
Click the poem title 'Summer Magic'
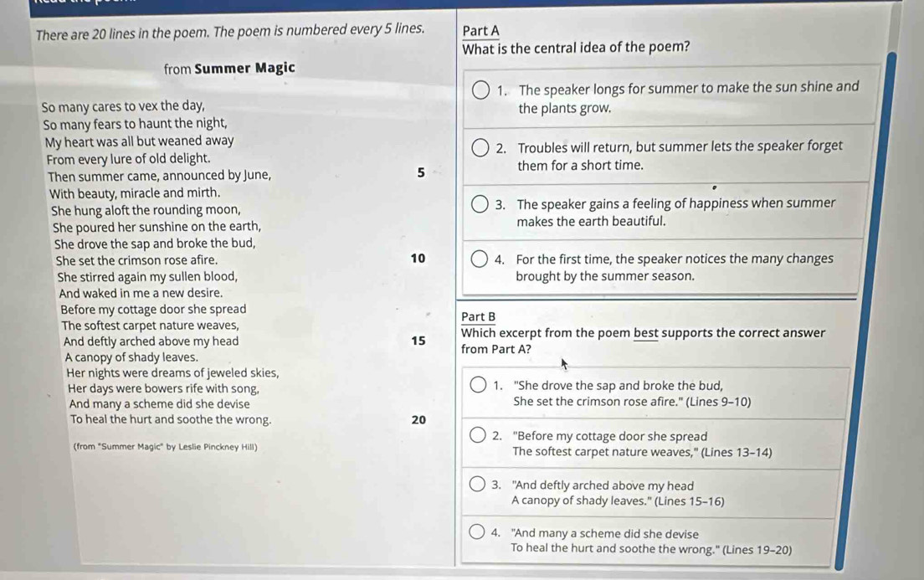coord(244,68)
